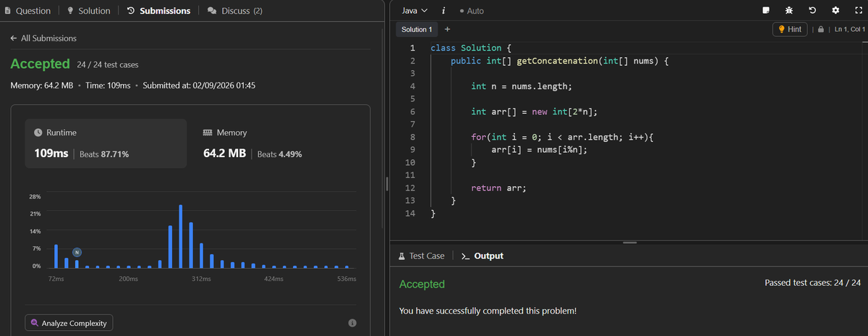Click the info icon near Analyze Complexity
Viewport: 868px width, 336px height.
tap(352, 323)
